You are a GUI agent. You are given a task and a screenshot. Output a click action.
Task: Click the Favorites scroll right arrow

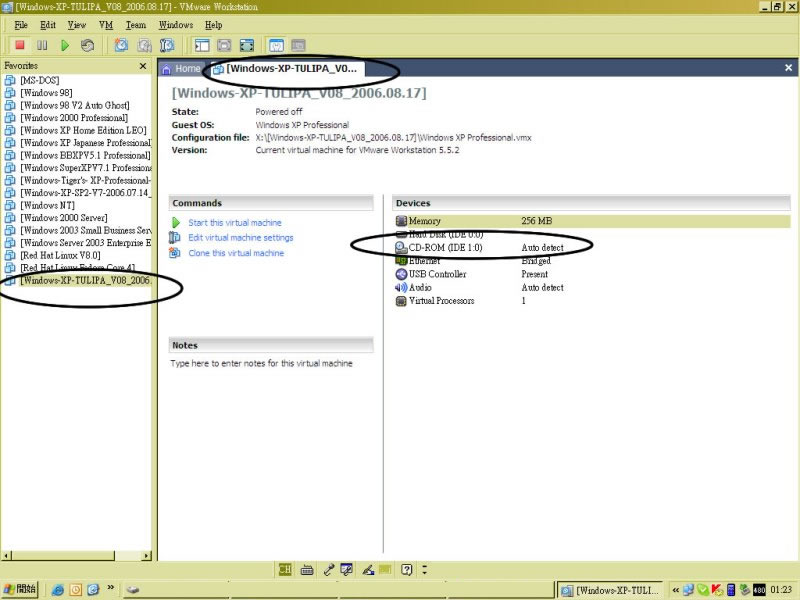pyautogui.click(x=147, y=556)
